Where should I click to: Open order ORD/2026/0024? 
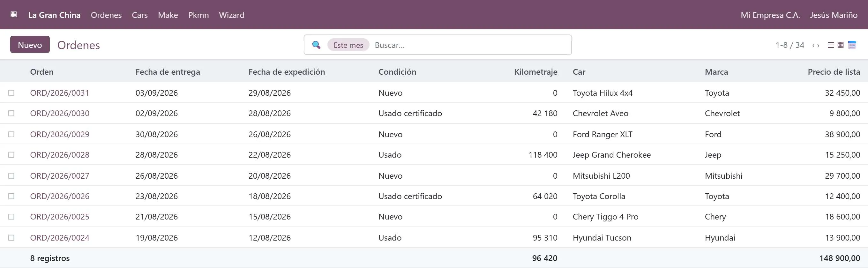pos(60,237)
